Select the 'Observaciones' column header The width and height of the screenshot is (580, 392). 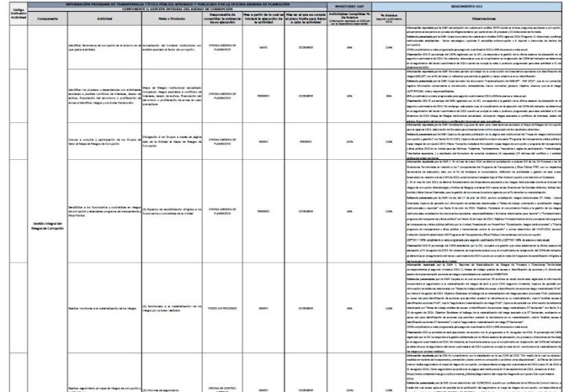click(x=484, y=19)
